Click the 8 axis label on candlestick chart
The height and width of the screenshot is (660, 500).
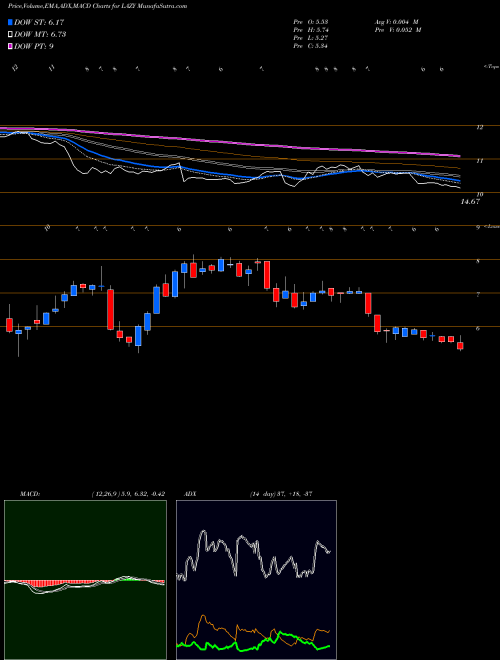[x=478, y=261]
